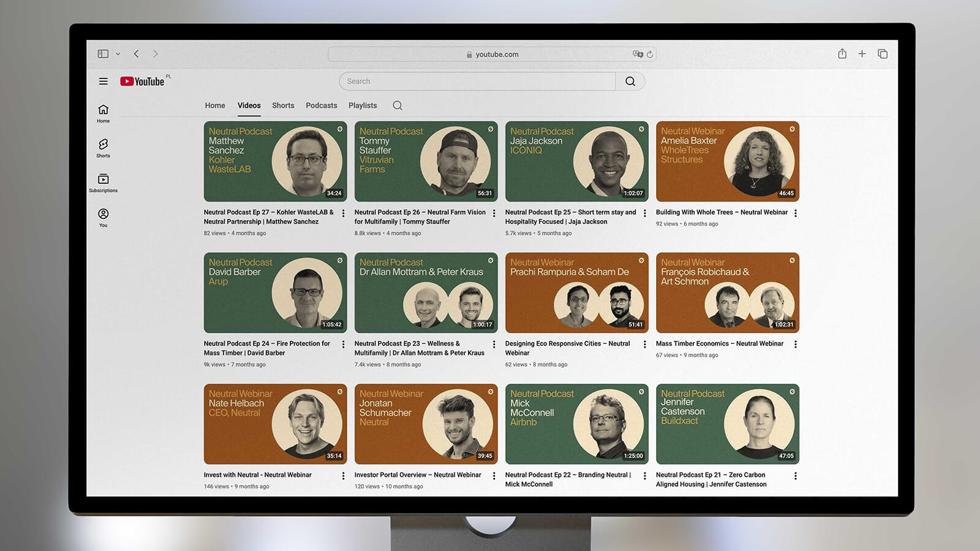Open Subscriptions in the YouTube sidebar
Viewport: 980px width, 551px height.
tap(104, 183)
